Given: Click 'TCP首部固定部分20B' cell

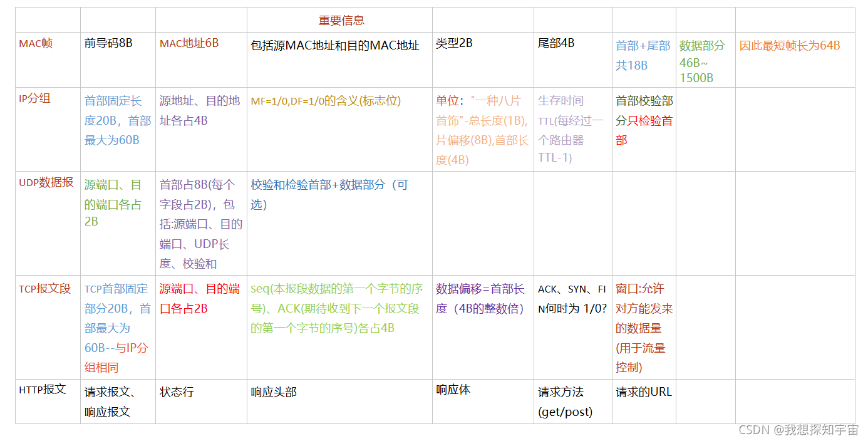Looking at the screenshot, I should (118, 328).
